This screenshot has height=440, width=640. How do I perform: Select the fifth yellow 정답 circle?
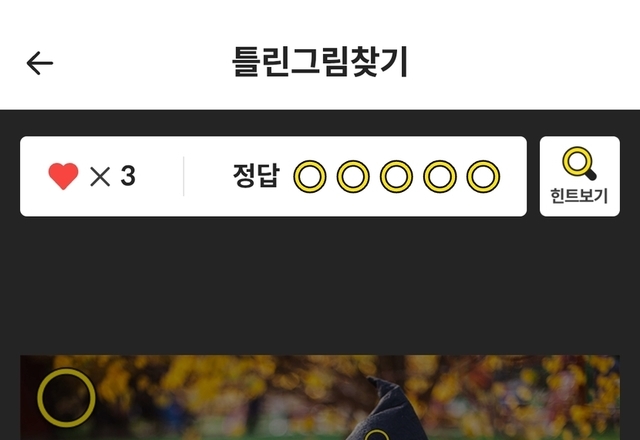click(x=483, y=176)
